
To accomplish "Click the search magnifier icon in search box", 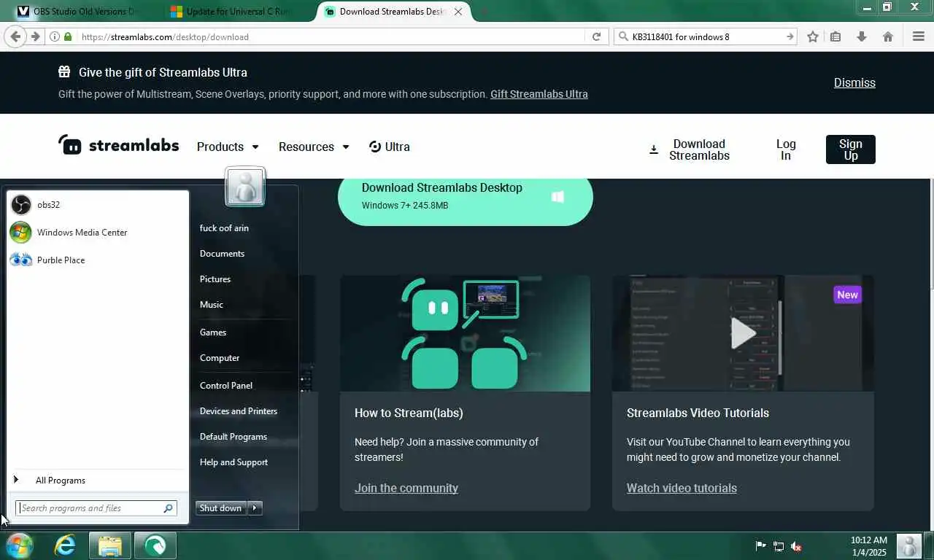I will click(622, 36).
